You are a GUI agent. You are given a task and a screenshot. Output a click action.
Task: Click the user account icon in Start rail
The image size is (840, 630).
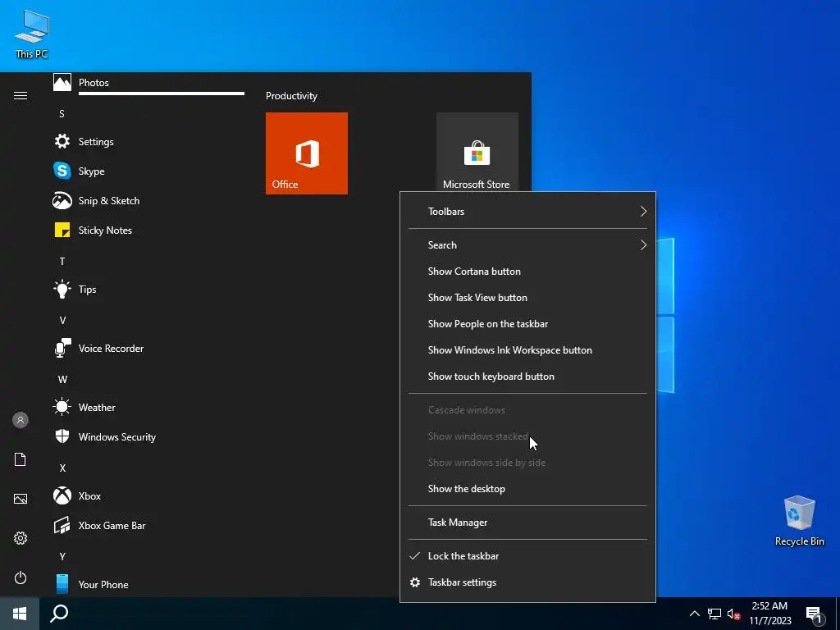click(x=21, y=420)
